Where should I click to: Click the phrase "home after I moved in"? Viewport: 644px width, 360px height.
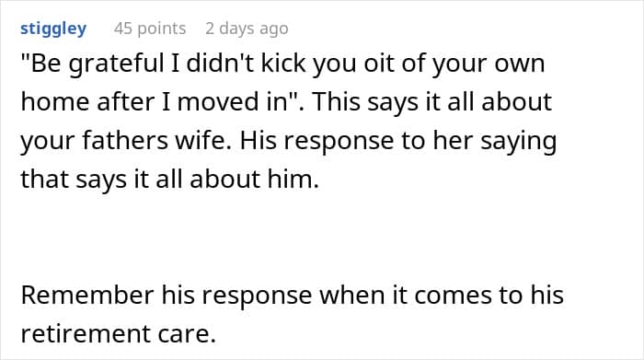[154, 102]
